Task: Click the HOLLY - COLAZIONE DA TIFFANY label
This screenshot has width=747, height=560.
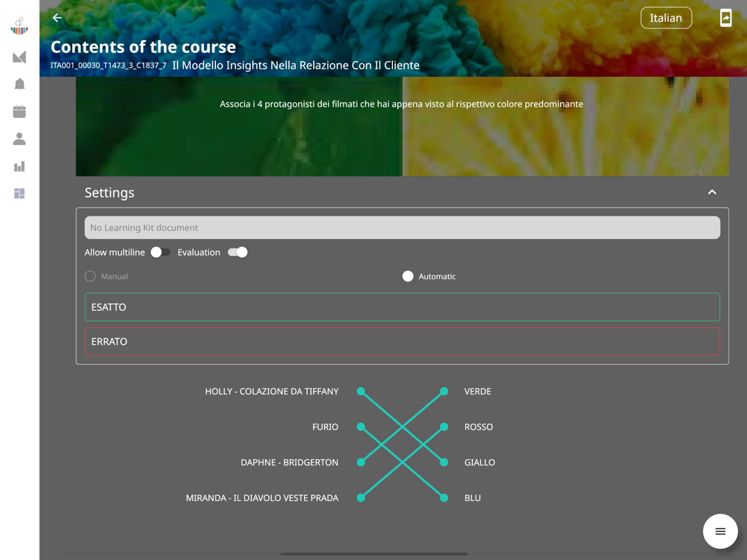Action: pos(272,391)
